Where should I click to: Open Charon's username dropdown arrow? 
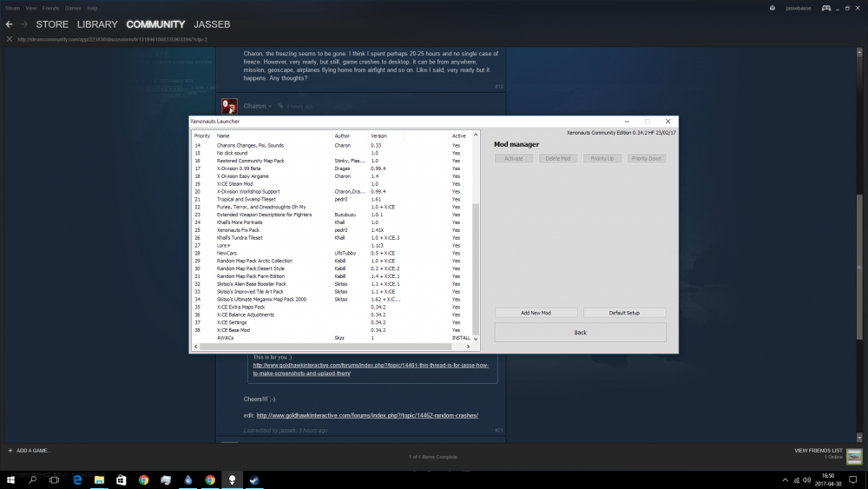click(x=270, y=106)
